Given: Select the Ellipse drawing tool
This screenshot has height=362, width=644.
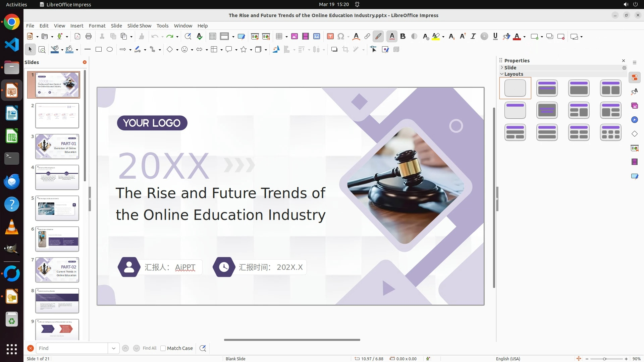Looking at the screenshot, I should click(110, 50).
